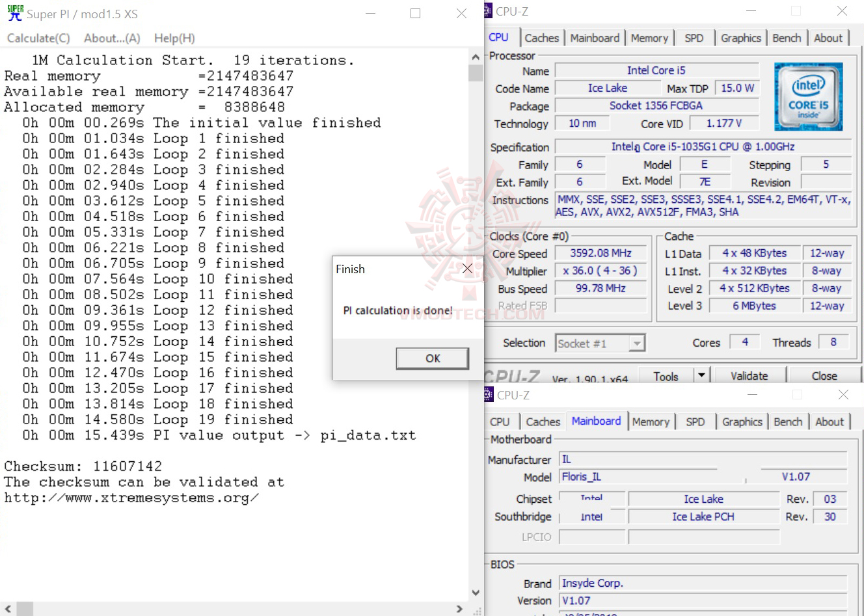Confirm the Finish dialog with OK
The width and height of the screenshot is (864, 616).
[x=433, y=358]
